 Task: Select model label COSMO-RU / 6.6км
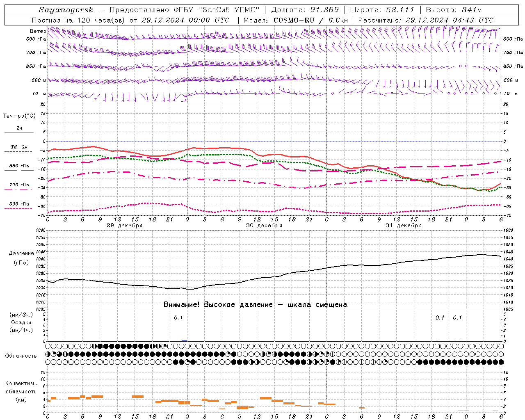(x=310, y=20)
